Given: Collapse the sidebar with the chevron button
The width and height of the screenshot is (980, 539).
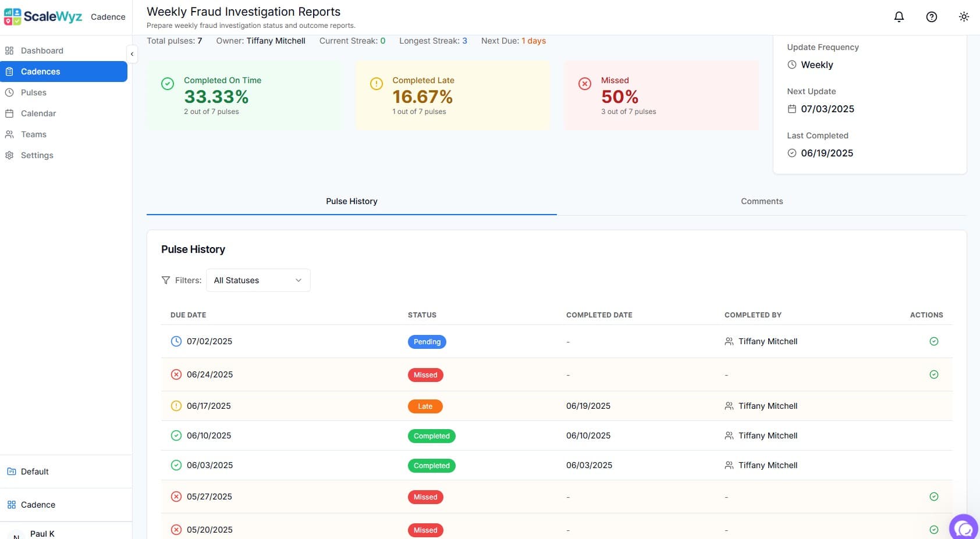Looking at the screenshot, I should point(132,53).
